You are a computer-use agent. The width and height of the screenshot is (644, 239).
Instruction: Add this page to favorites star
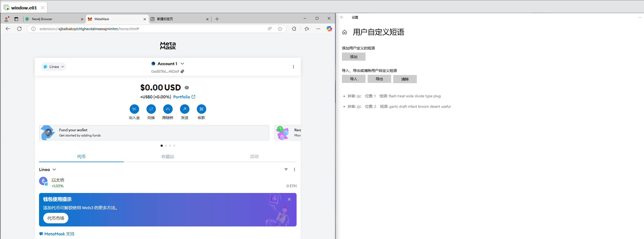280,29
